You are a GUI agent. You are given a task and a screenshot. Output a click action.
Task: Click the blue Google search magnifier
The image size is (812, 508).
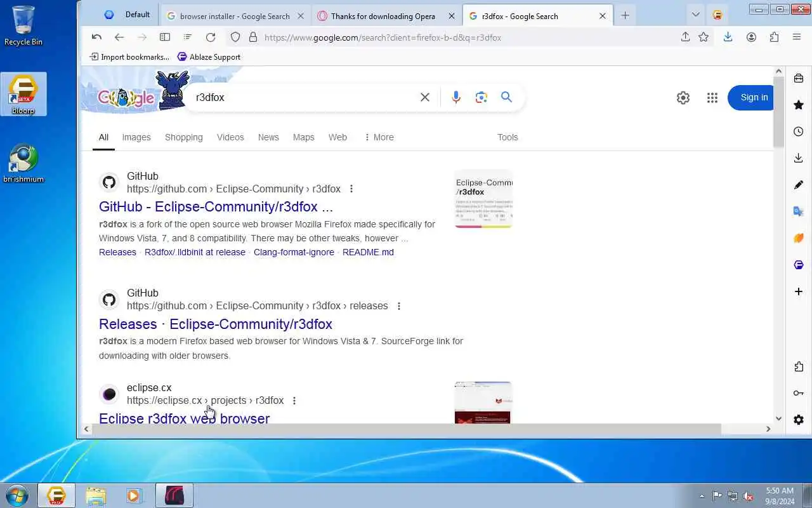[x=506, y=97]
